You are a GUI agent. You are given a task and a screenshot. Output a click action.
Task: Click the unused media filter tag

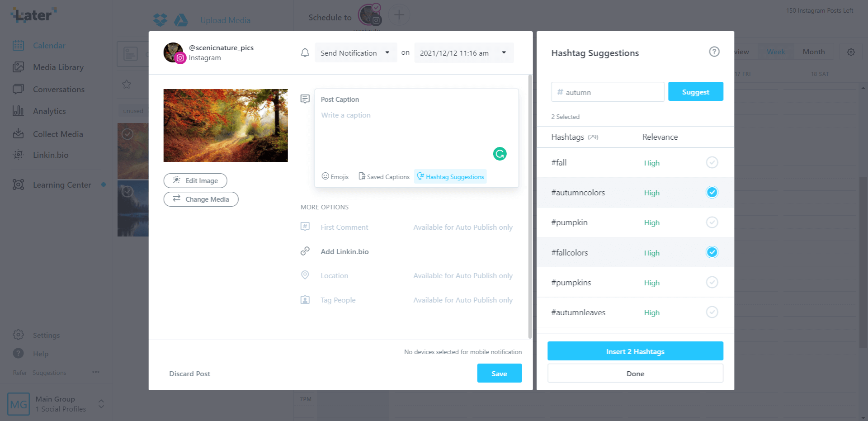[133, 111]
